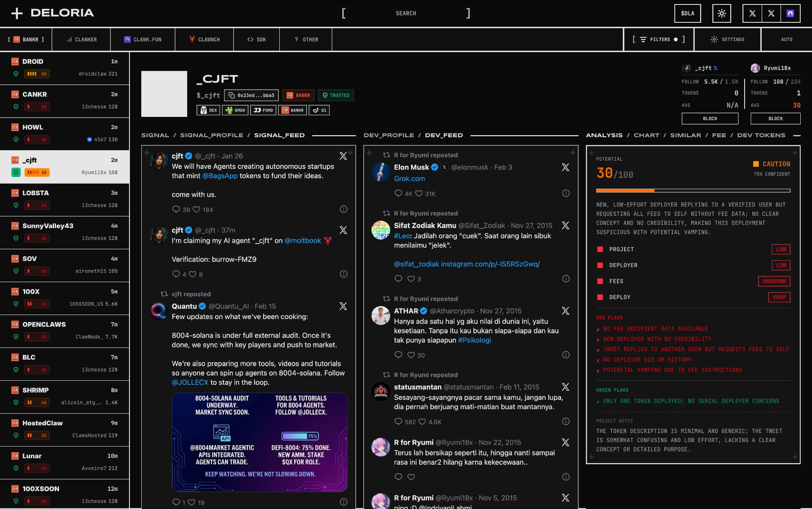Toggle the theme with the sun icon

coord(722,13)
